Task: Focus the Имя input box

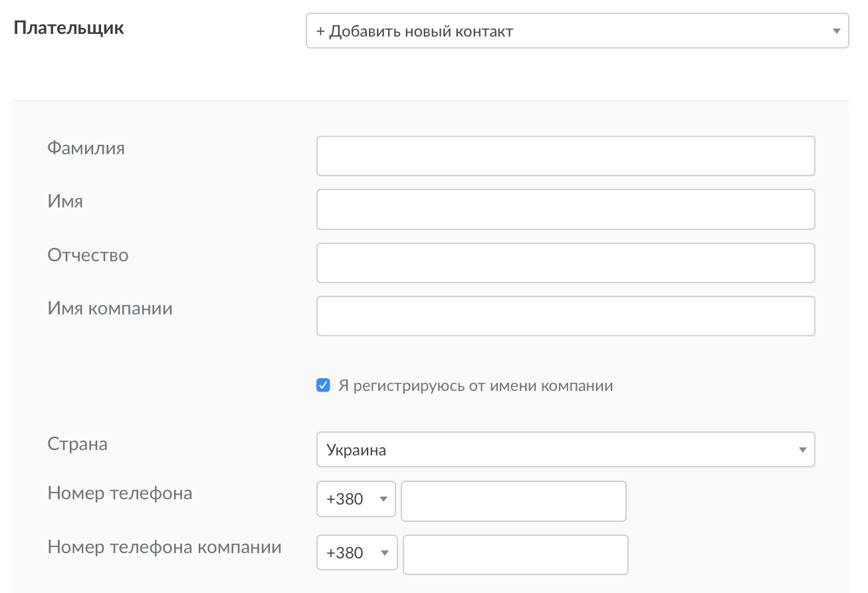Action: coord(566,209)
